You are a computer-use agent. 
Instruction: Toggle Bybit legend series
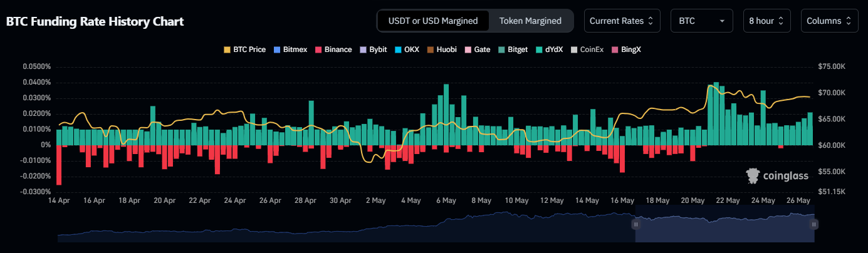tap(373, 49)
